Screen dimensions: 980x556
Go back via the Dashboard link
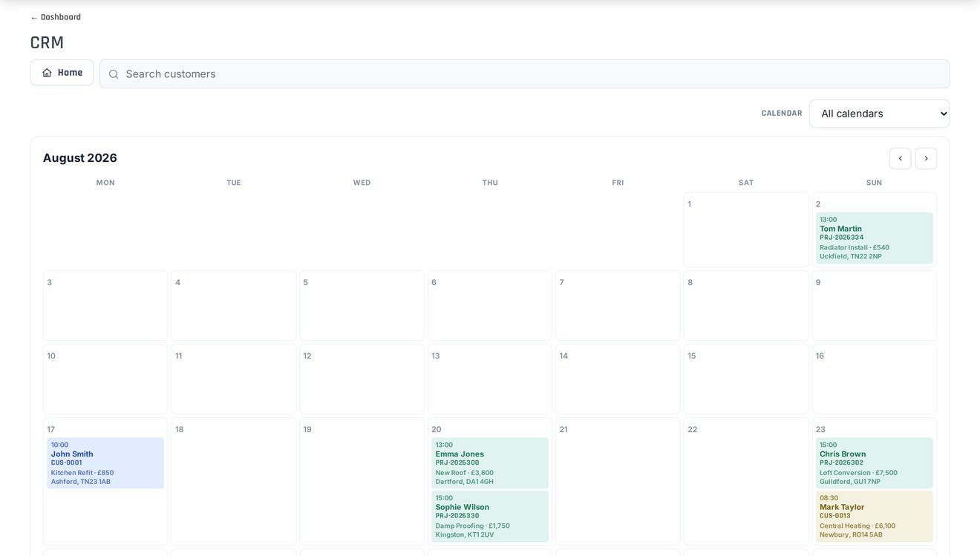coord(56,17)
